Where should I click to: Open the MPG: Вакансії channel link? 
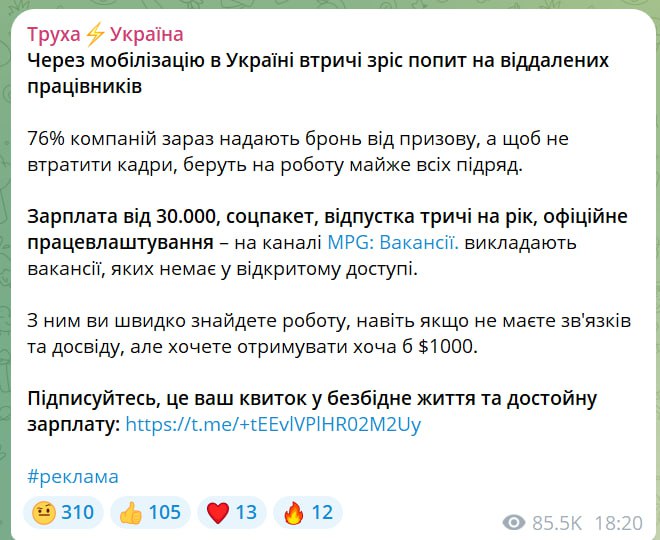point(393,242)
